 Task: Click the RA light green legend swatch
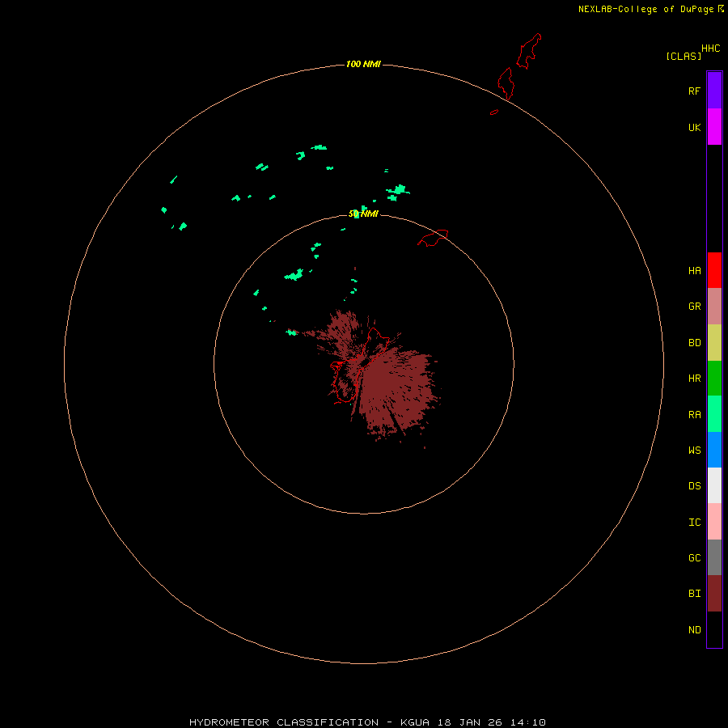(x=714, y=414)
